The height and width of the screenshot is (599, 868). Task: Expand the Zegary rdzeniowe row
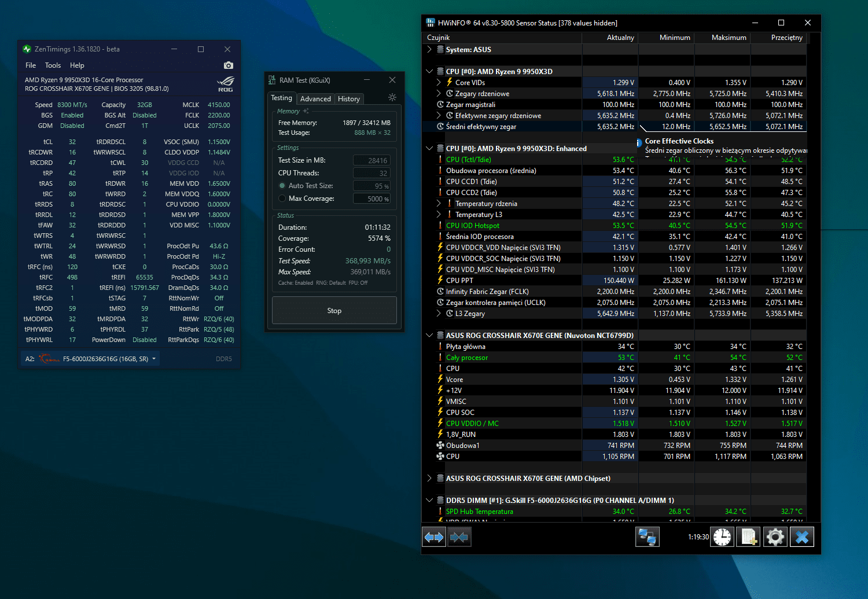point(439,94)
